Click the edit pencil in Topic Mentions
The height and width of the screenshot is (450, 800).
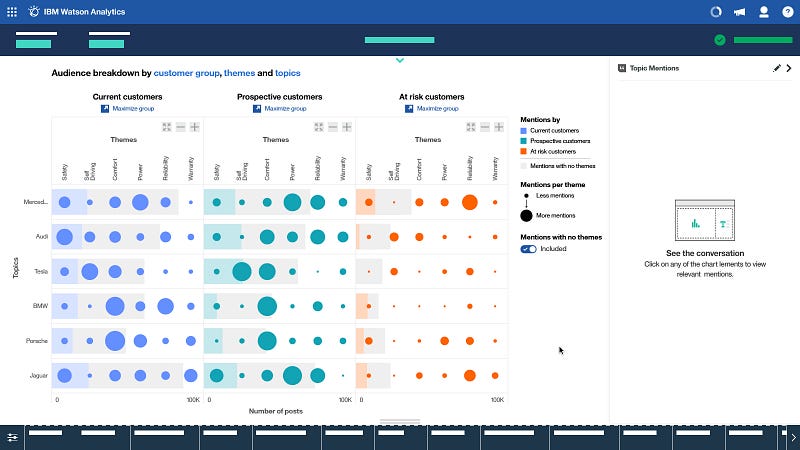tap(777, 68)
